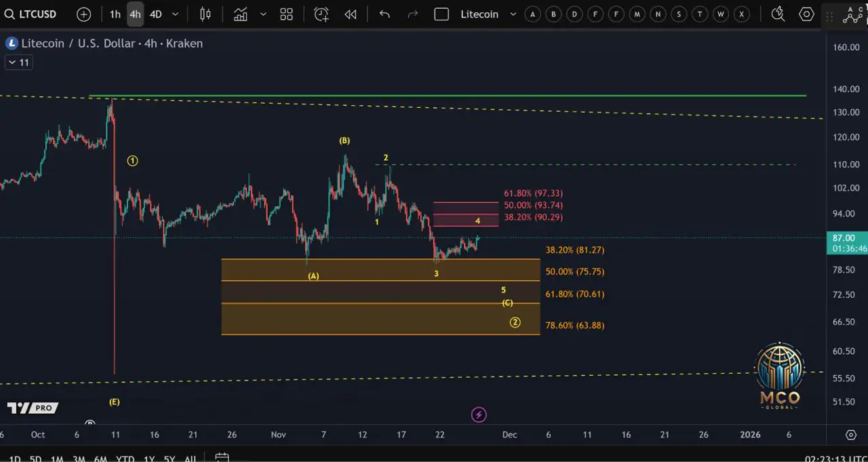Viewport: 868px width, 462px height.
Task: Click the Litecoin / U.S. Dollar chart title
Action: (x=112, y=43)
